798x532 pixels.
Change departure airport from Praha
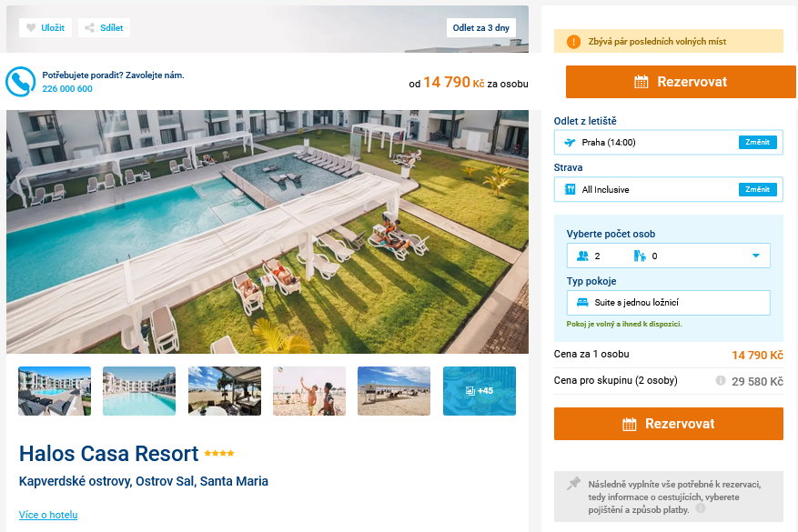(757, 143)
